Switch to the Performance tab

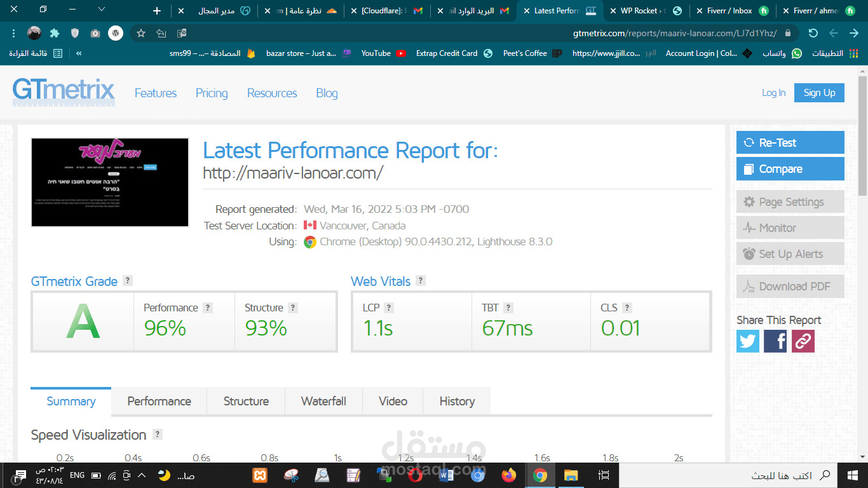(159, 402)
